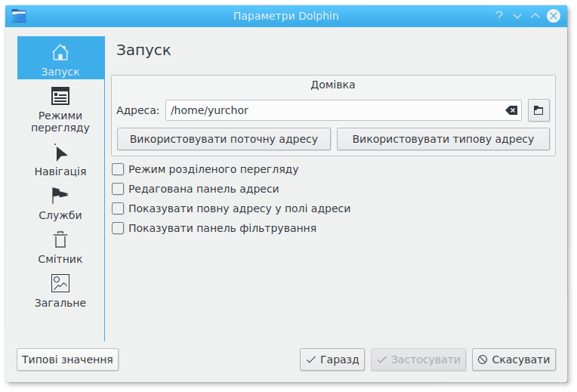Cancel dialog with Скасувати button
577x392 pixels.
point(514,360)
